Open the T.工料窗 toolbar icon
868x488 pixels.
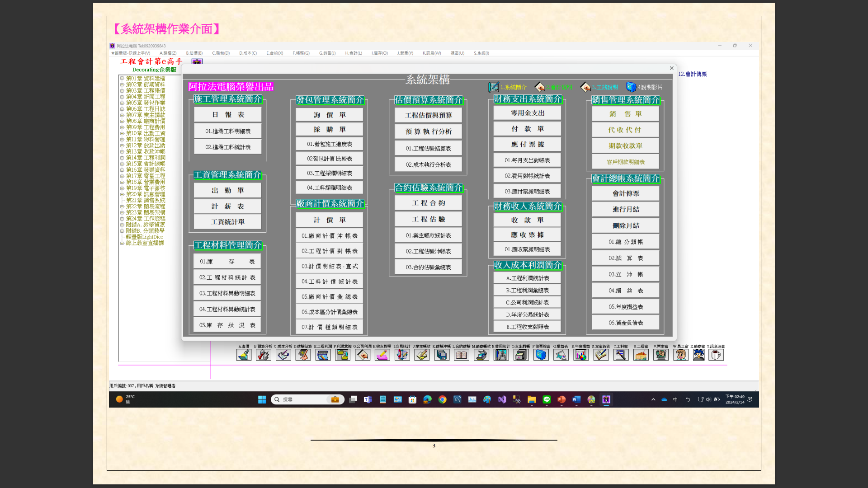pyautogui.click(x=621, y=355)
